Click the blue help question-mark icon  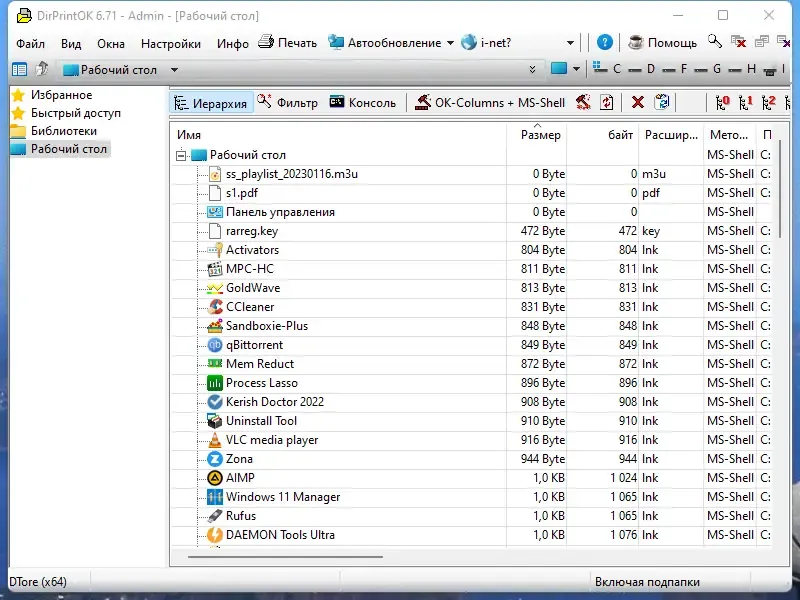605,42
